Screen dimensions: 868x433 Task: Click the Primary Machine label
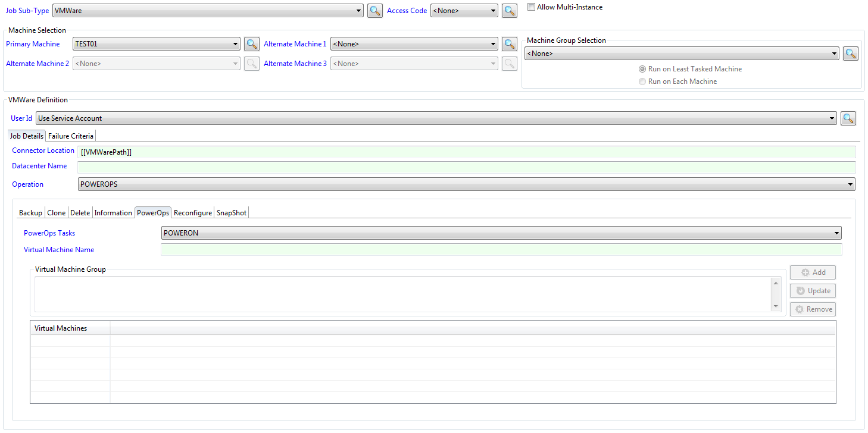[33, 44]
